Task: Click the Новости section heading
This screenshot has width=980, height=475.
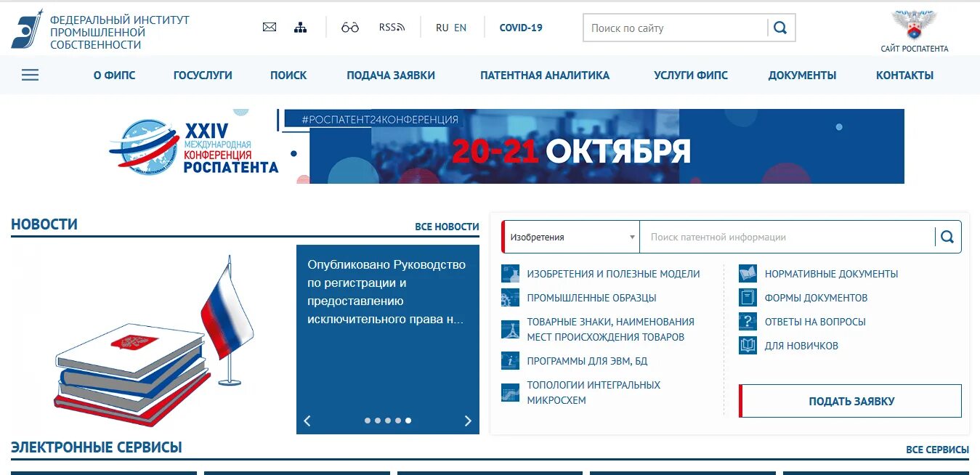Action: pos(44,224)
